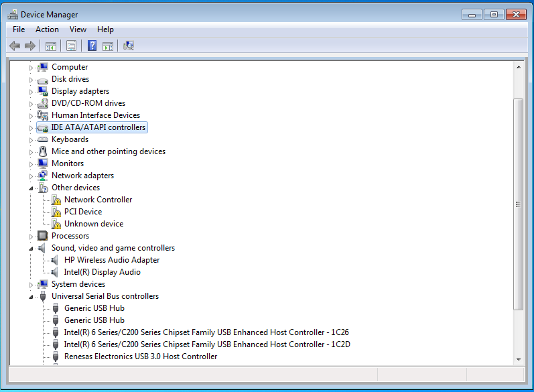Expand the Keyboards node

pos(31,140)
